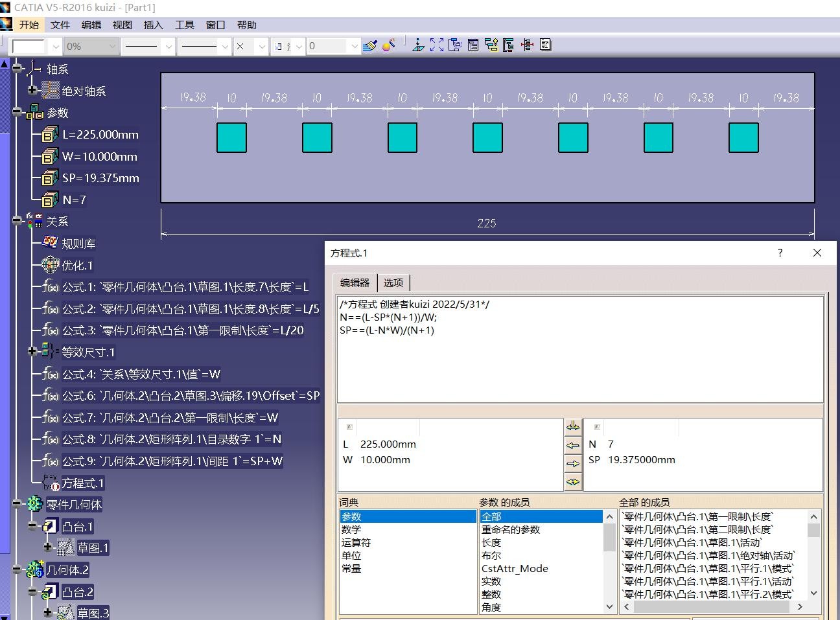Click the N=7 parameter icon
The height and width of the screenshot is (620, 840).
50,200
